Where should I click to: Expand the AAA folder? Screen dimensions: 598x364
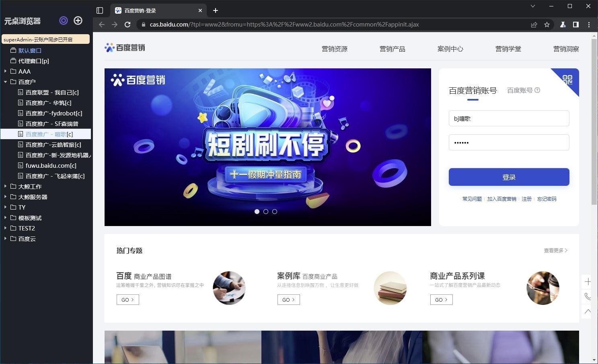pyautogui.click(x=5, y=71)
